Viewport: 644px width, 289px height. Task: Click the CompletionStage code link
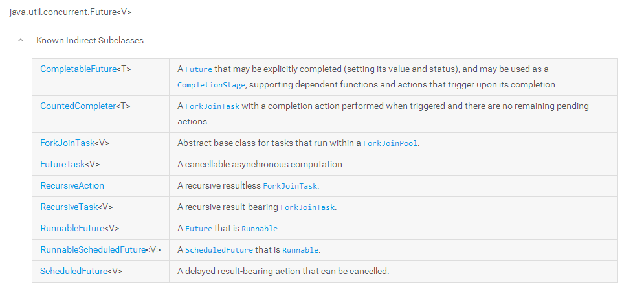pyautogui.click(x=211, y=85)
